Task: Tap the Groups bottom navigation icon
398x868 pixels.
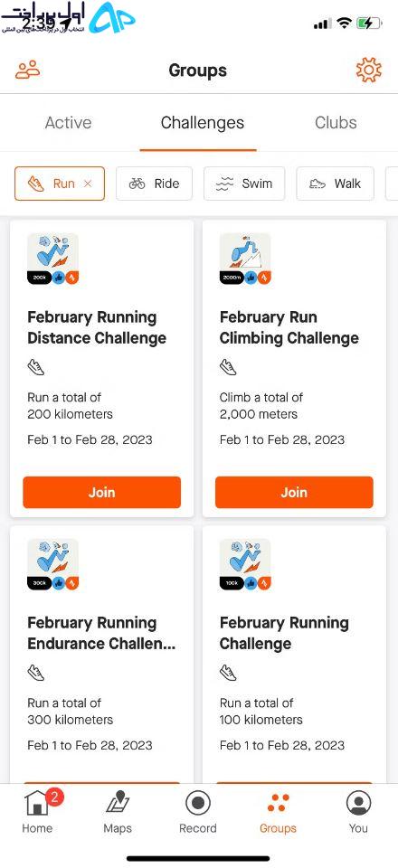Action: click(278, 803)
